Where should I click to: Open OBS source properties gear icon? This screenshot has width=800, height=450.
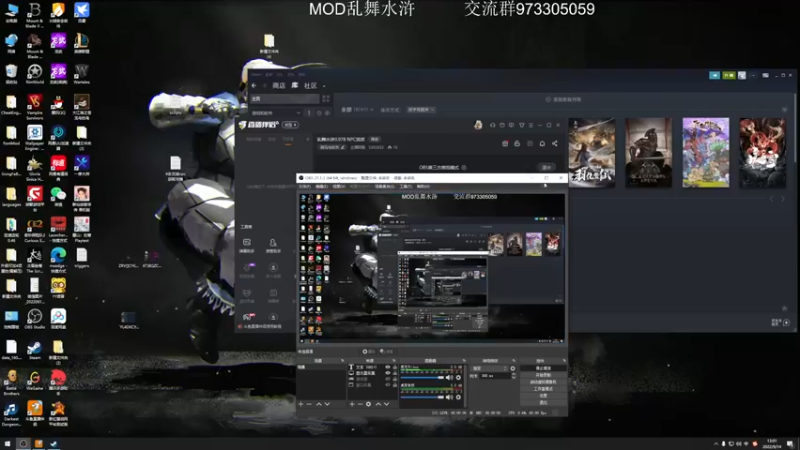pyautogui.click(x=368, y=404)
